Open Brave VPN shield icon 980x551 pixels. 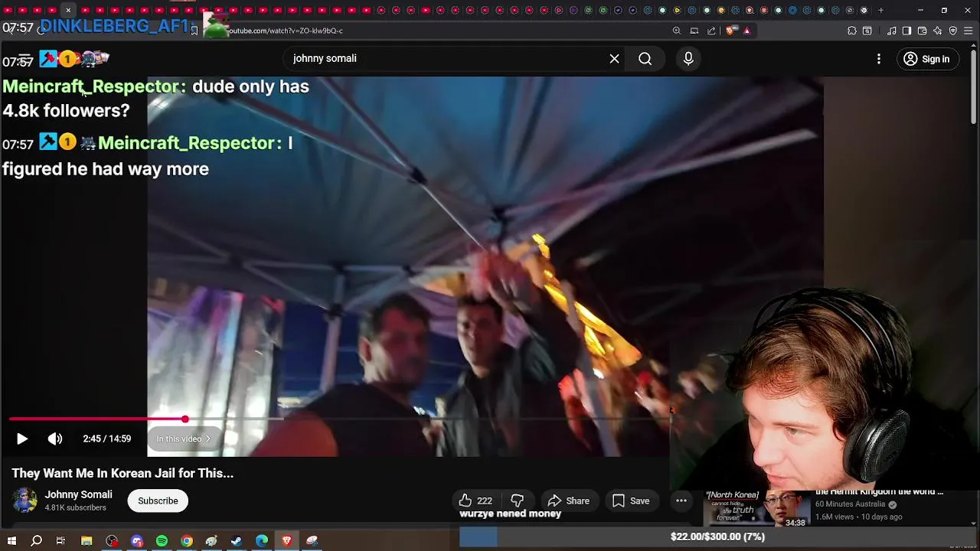[x=953, y=31]
